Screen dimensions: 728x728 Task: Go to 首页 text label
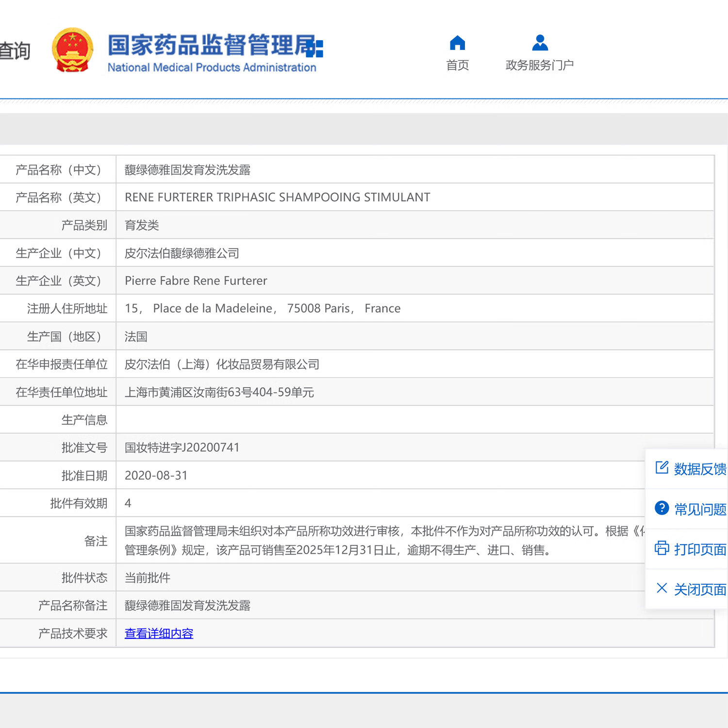[x=457, y=65]
